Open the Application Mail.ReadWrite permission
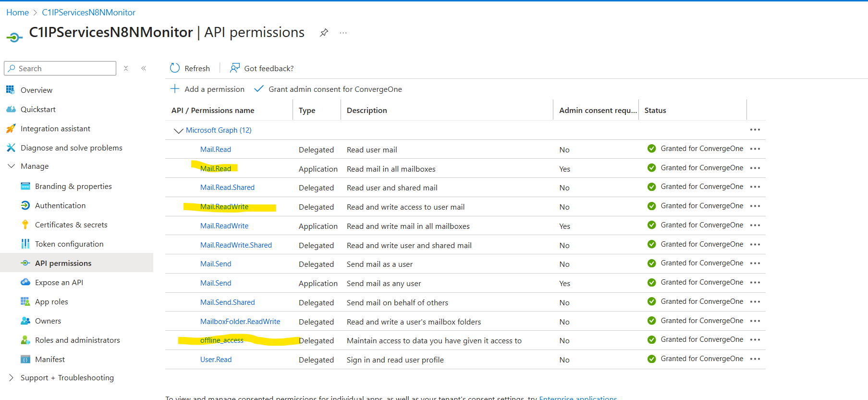The height and width of the screenshot is (400, 868). (x=224, y=225)
